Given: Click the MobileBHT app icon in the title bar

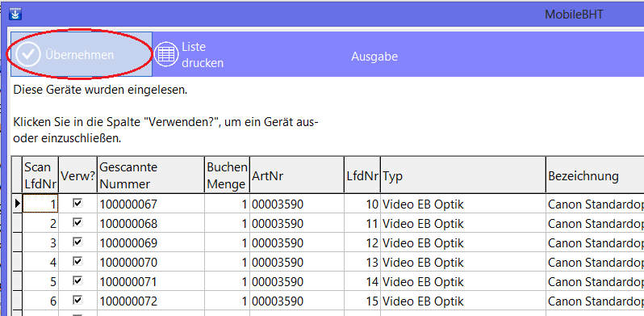Looking at the screenshot, I should point(15,15).
